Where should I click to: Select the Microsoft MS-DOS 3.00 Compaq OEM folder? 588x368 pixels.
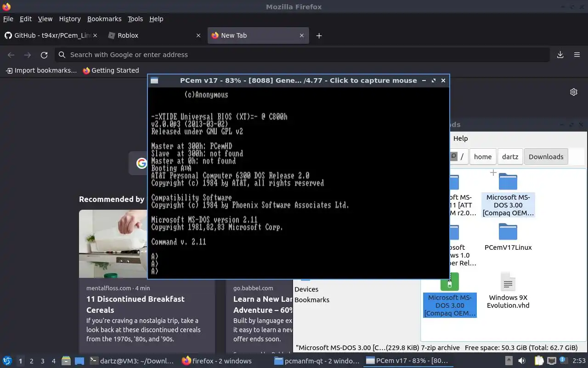pos(508,194)
